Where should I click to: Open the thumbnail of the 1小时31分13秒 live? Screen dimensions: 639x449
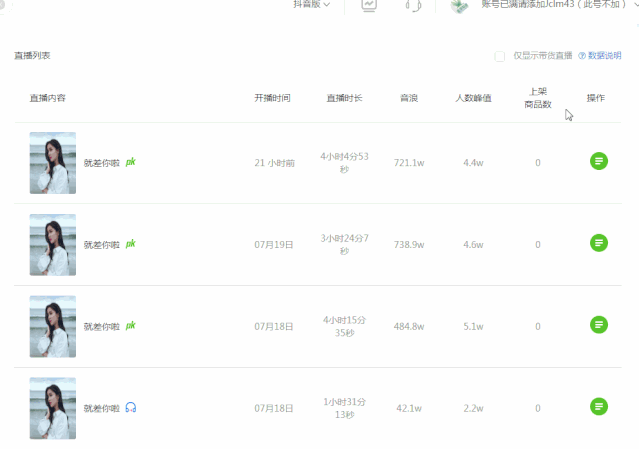pyautogui.click(x=53, y=408)
